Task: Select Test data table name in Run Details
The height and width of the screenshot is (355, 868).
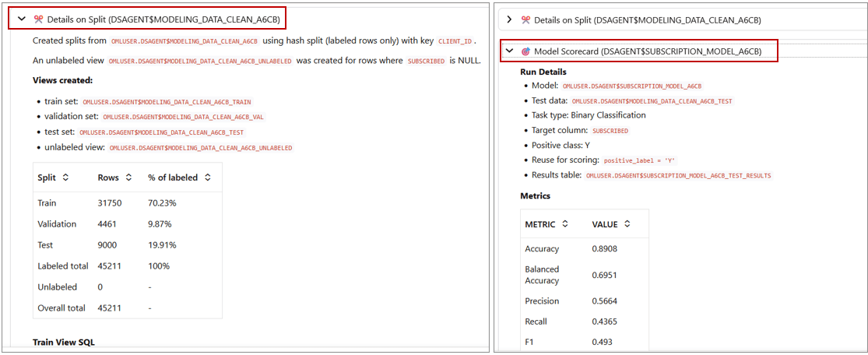Action: tap(652, 100)
